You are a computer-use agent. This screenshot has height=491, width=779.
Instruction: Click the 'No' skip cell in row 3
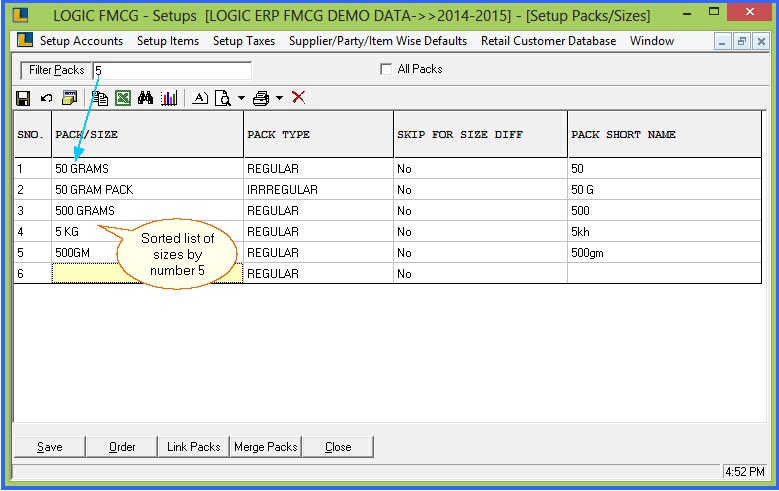pos(480,210)
